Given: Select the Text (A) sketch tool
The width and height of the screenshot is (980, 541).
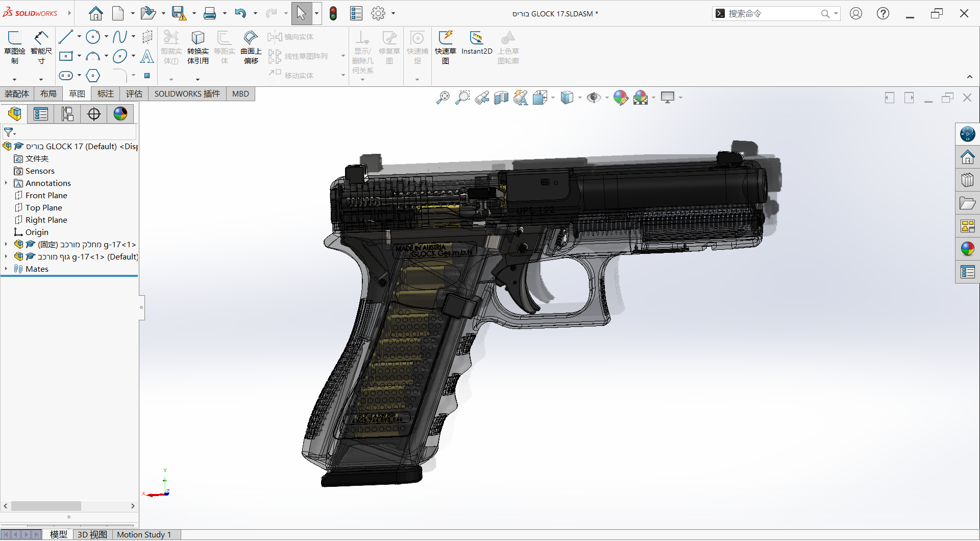Looking at the screenshot, I should (x=147, y=56).
